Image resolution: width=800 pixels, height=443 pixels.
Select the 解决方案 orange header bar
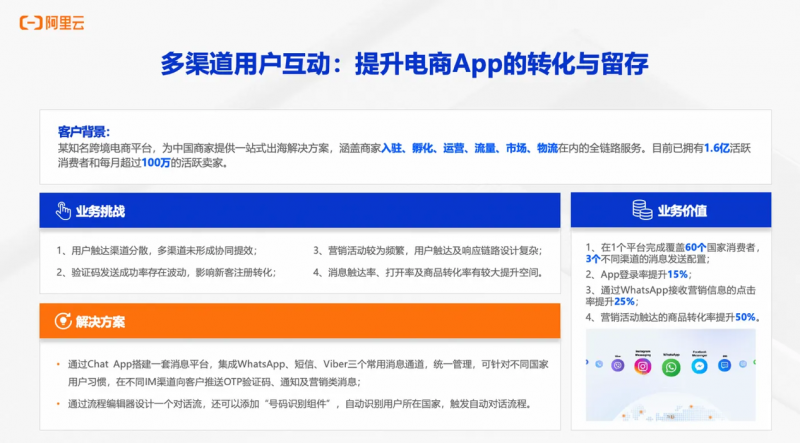[x=299, y=321]
